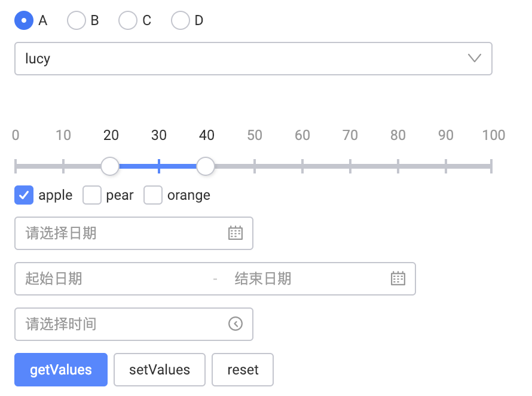
Task: Select radio option D
Action: (180, 20)
